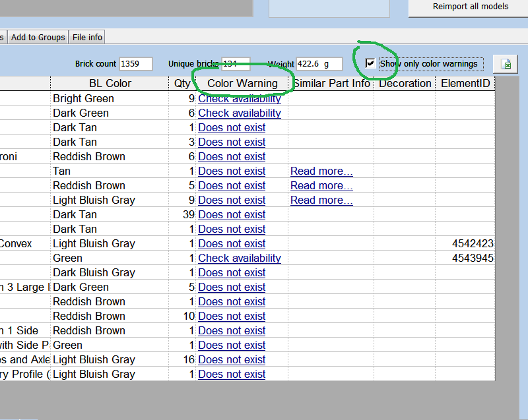Select the Dark Bluish Gray color cell

coord(110,272)
